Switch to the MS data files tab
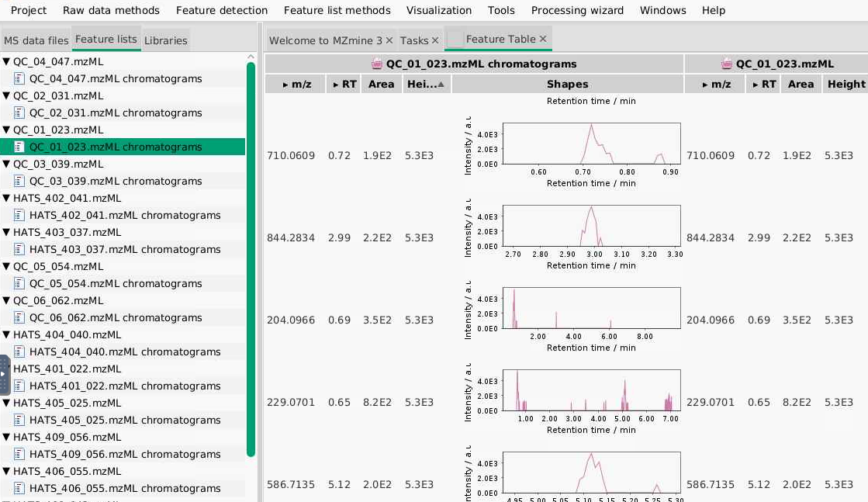Image resolution: width=868 pixels, height=502 pixels. pos(36,40)
